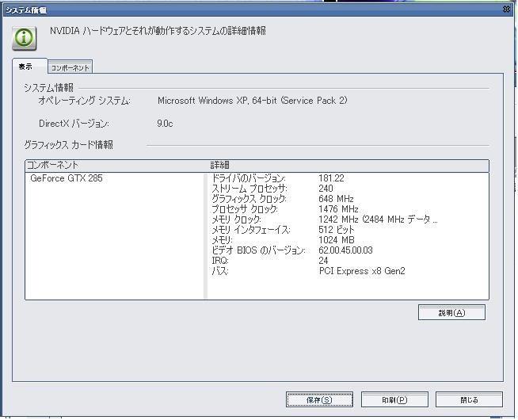Click the ドライバのバージョン label

click(x=249, y=178)
